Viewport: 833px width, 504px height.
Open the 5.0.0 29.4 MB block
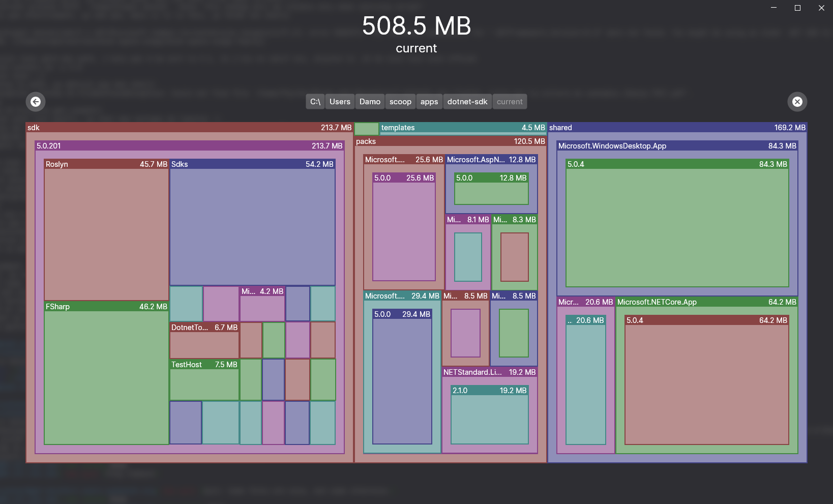[x=402, y=376]
